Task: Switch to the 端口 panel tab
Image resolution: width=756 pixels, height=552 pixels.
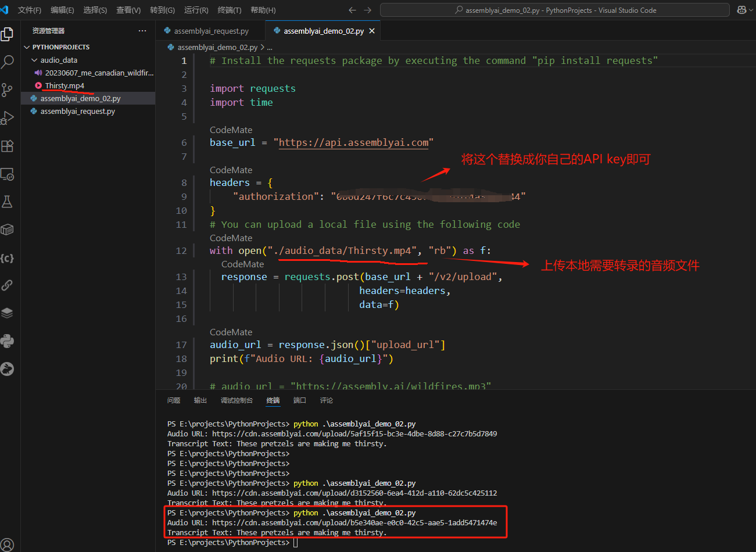Action: tap(300, 400)
